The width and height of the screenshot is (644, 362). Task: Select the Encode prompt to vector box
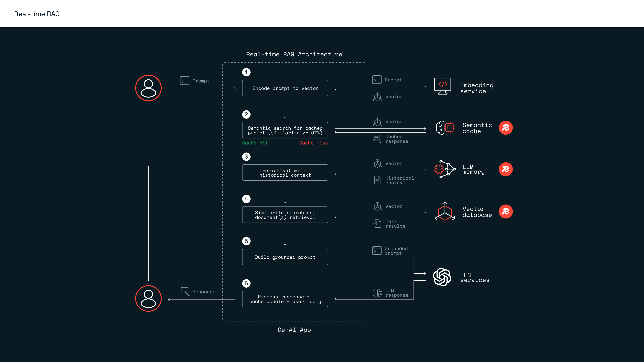click(285, 88)
